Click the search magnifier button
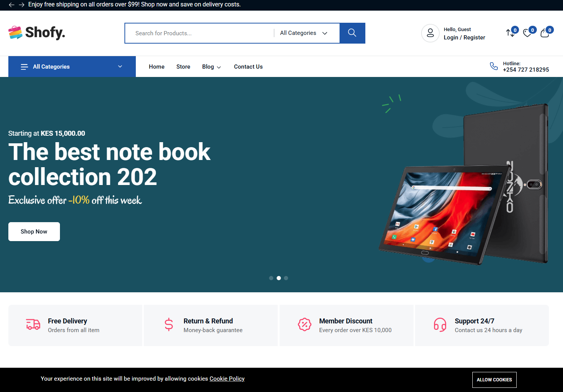This screenshot has width=563, height=392. (352, 33)
